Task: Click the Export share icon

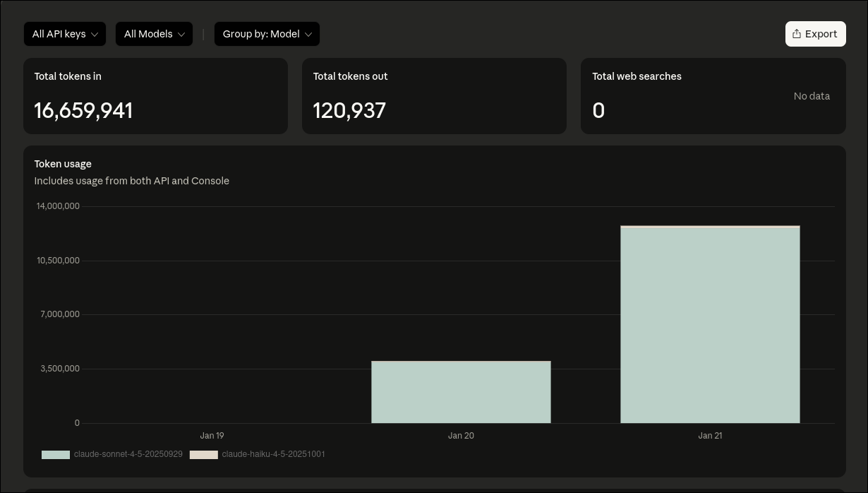Action: coord(797,33)
